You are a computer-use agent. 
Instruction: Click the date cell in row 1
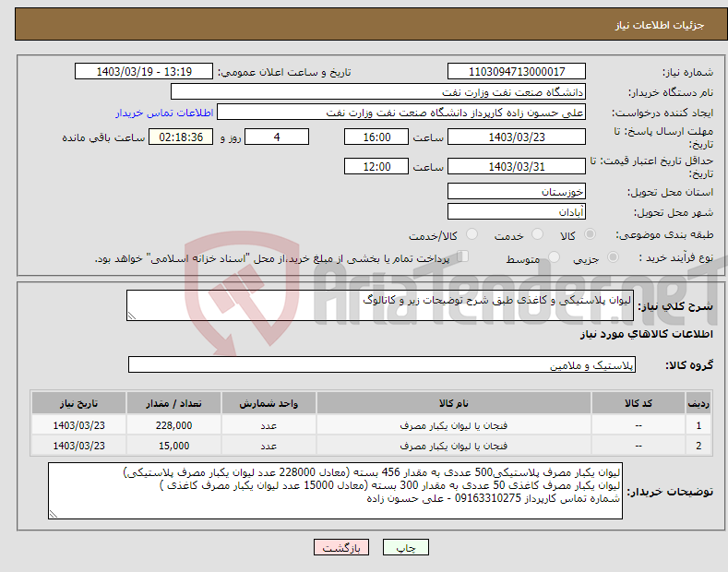[x=78, y=424]
